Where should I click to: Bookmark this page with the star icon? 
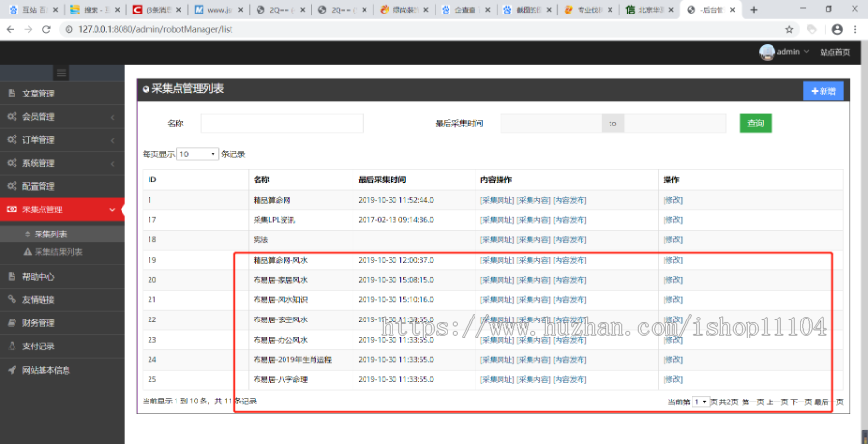[x=790, y=30]
